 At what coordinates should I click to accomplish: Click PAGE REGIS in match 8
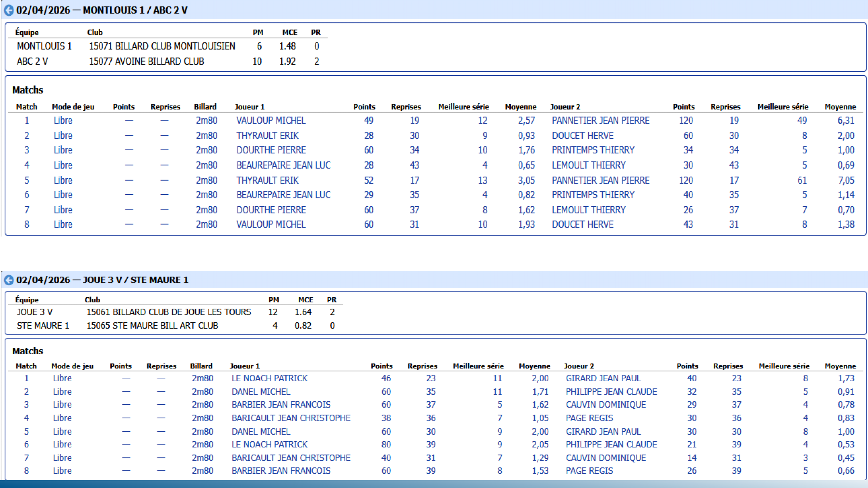point(589,471)
